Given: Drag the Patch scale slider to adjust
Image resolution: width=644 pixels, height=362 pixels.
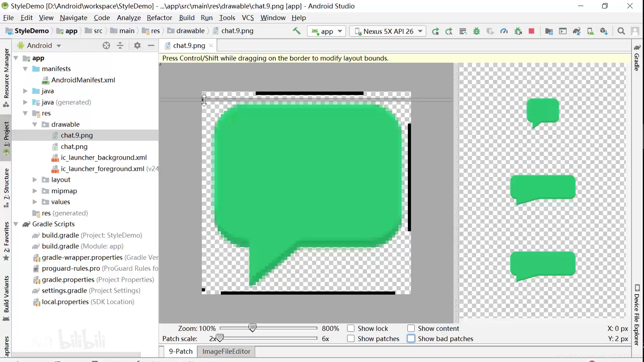Looking at the screenshot, I should click(x=220, y=338).
